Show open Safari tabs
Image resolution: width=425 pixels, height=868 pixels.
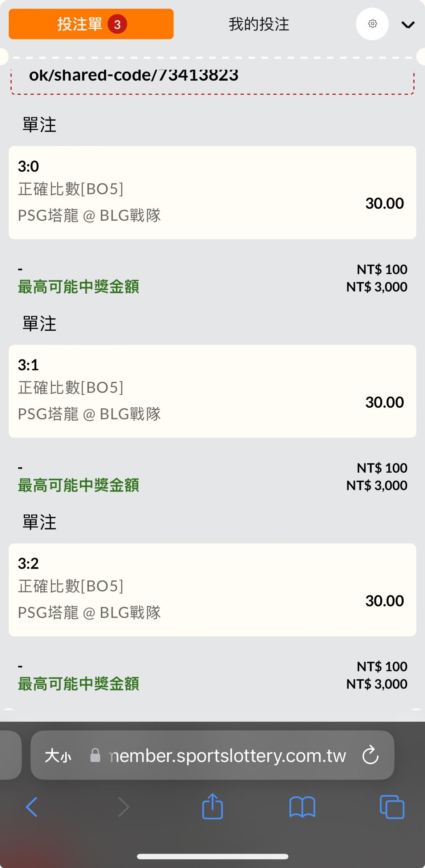[x=392, y=807]
